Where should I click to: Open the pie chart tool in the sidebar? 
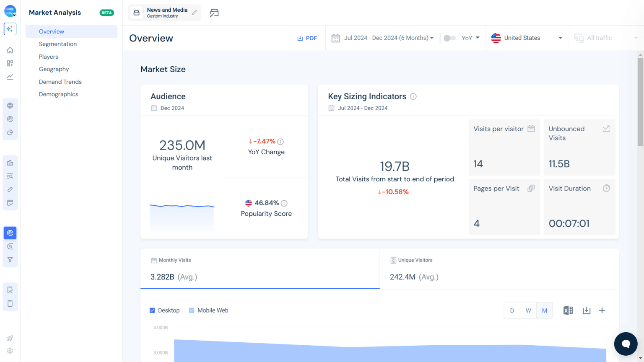[x=10, y=132]
